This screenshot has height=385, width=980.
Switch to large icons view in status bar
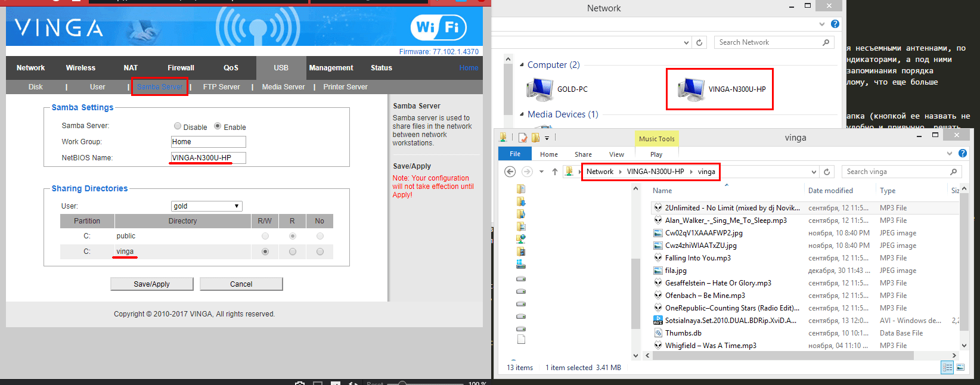[960, 368]
